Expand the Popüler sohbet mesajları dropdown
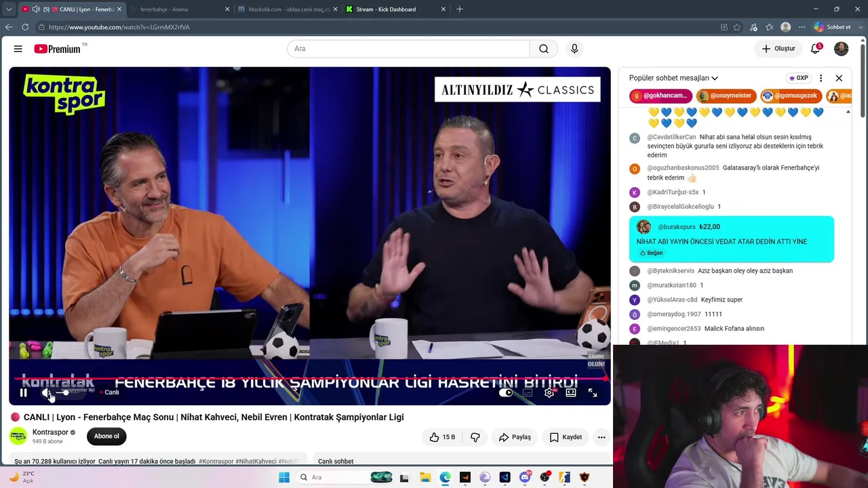Viewport: 868px width, 488px height. 673,78
